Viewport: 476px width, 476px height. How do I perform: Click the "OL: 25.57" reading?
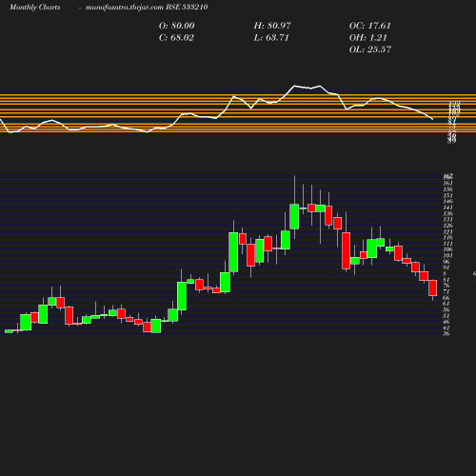tap(370, 50)
